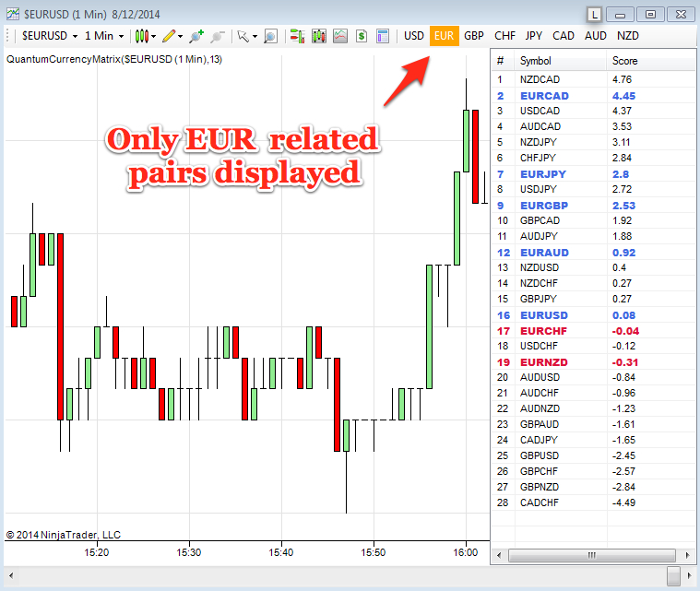Click the CADCHF symbol row
The height and width of the screenshot is (591, 700).
click(x=593, y=502)
